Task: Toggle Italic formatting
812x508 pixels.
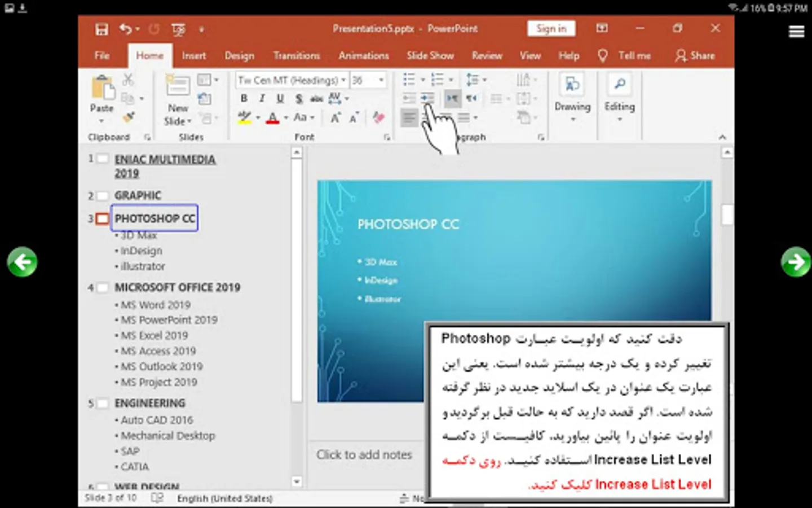Action: point(262,99)
